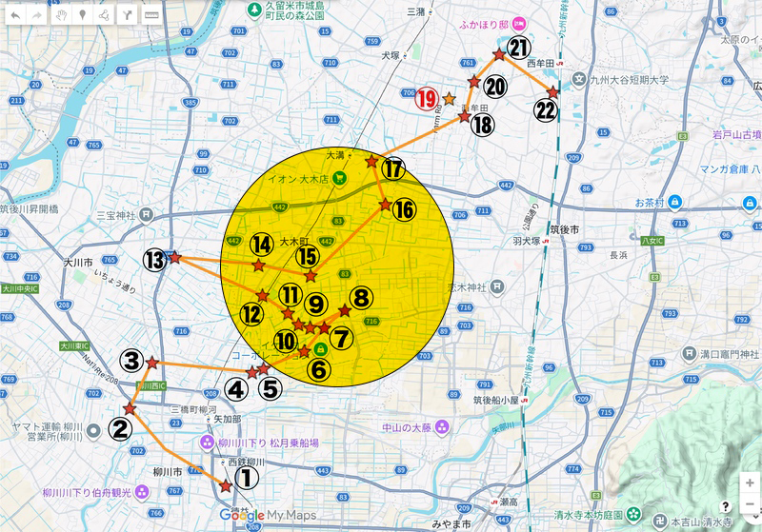This screenshot has width=762, height=532.
Task: Click the Redo arrow in the toolbar
Action: pyautogui.click(x=37, y=16)
